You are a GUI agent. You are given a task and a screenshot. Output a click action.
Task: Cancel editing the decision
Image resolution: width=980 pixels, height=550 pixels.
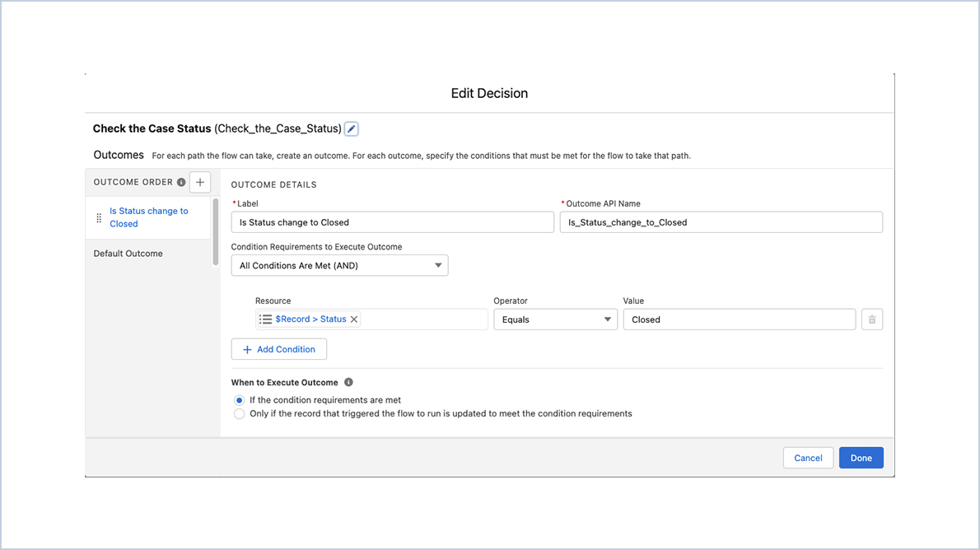click(x=808, y=457)
